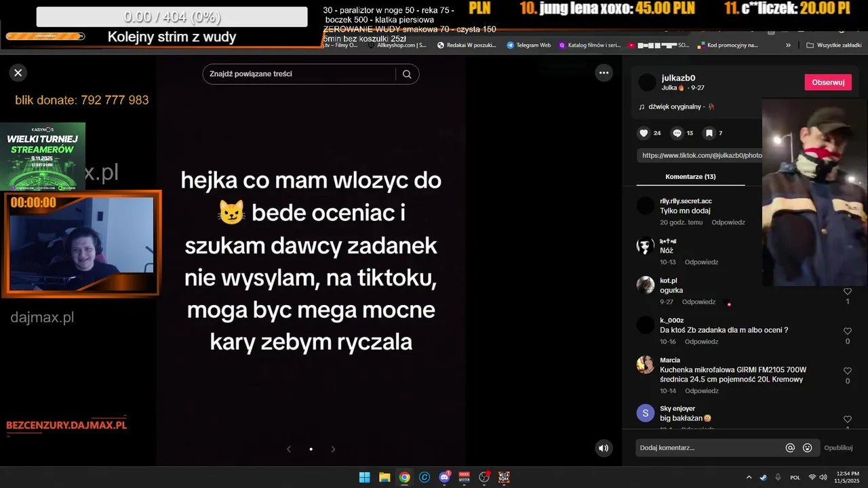Open Telegram Web bookmark
This screenshot has height=488, width=868.
coord(528,45)
